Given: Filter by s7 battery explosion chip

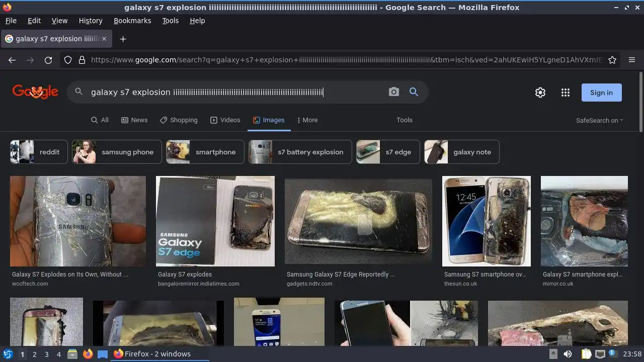Looking at the screenshot, I should [300, 152].
